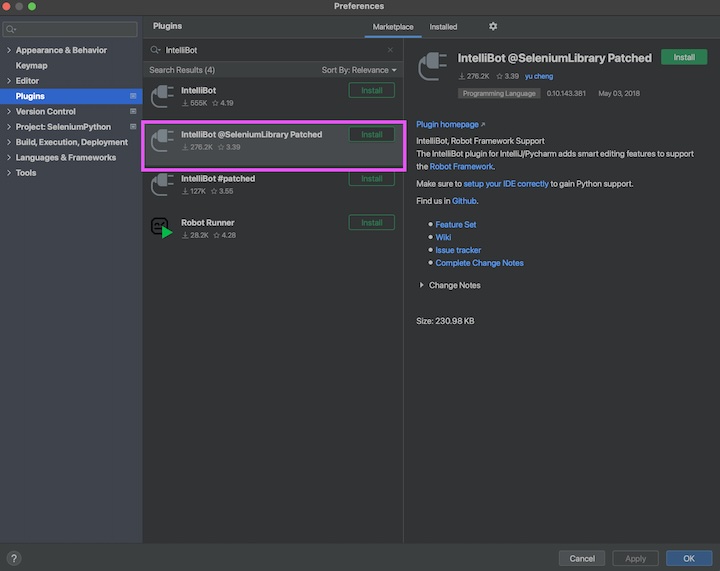Open the Plugin homepage link
The image size is (720, 571).
coord(447,125)
